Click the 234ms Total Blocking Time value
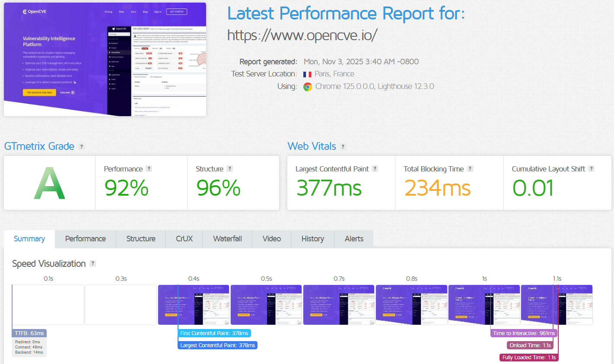Image resolution: width=614 pixels, height=364 pixels. point(437,188)
